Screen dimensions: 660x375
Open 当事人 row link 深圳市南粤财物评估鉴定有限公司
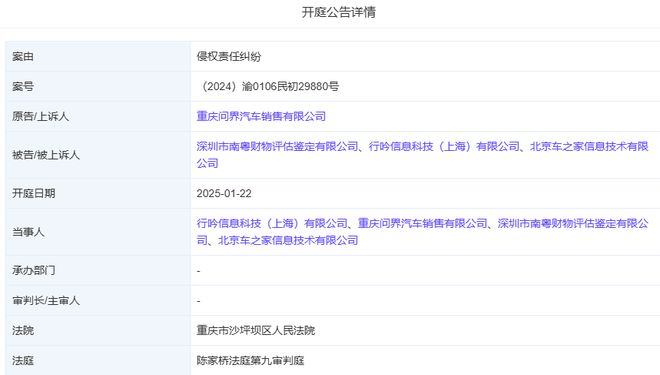point(573,223)
